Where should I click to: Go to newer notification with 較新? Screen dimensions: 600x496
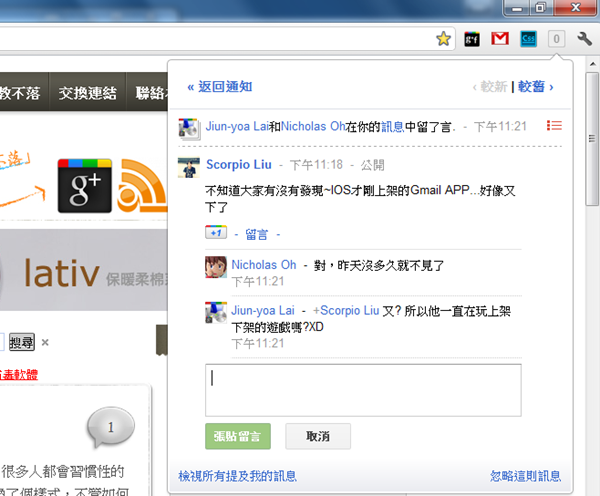coord(490,87)
